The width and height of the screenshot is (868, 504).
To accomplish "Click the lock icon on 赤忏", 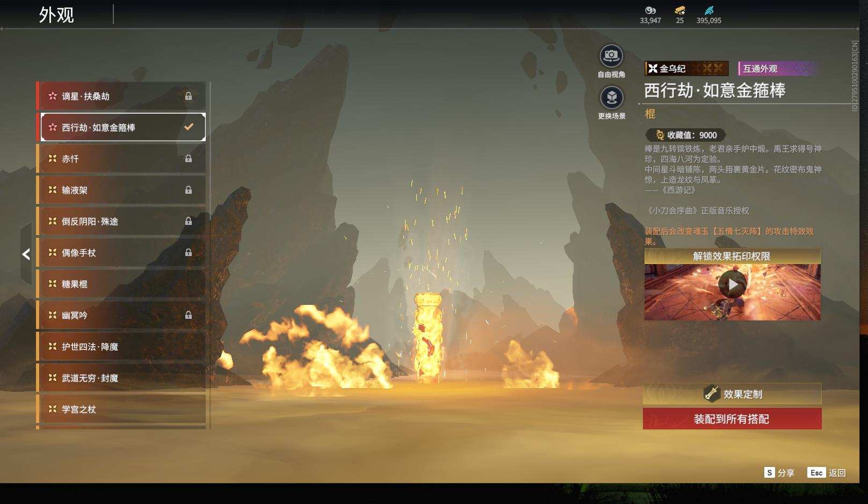I will tap(189, 158).
